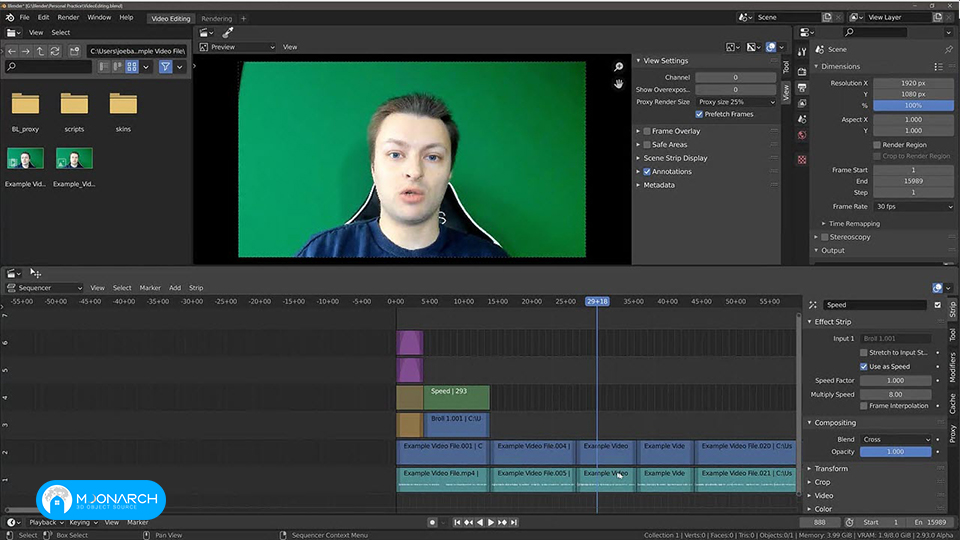Open the Render menu
960x540 pixels.
(x=68, y=18)
